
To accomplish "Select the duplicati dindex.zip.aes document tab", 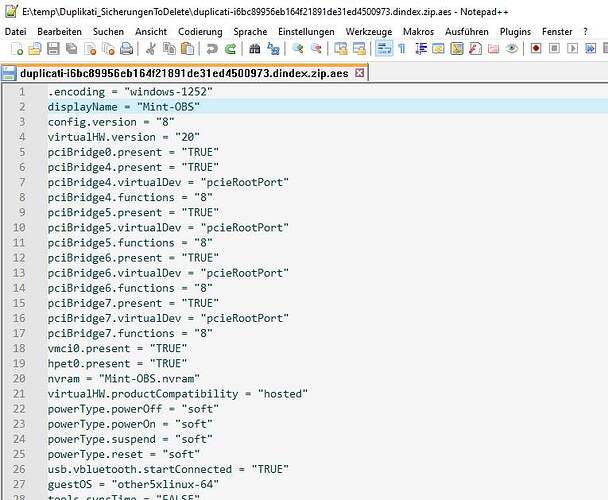I will (x=184, y=73).
